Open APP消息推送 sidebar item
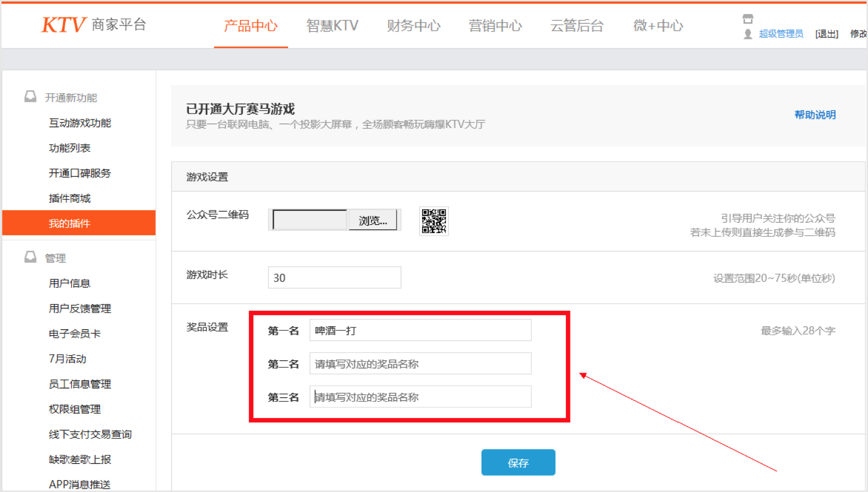 pos(79,485)
